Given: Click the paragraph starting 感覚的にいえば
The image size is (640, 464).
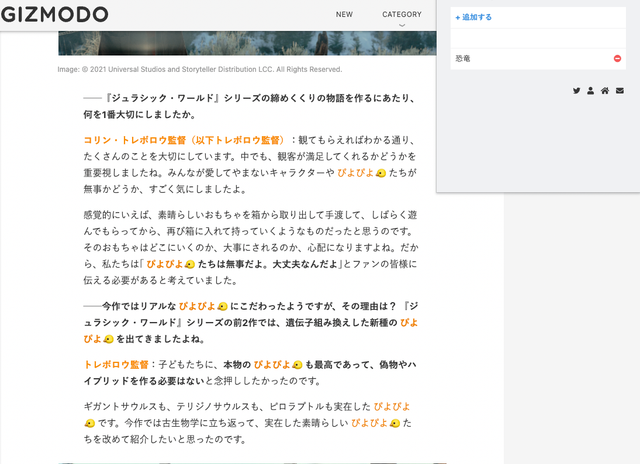Looking at the screenshot, I should (250, 248).
